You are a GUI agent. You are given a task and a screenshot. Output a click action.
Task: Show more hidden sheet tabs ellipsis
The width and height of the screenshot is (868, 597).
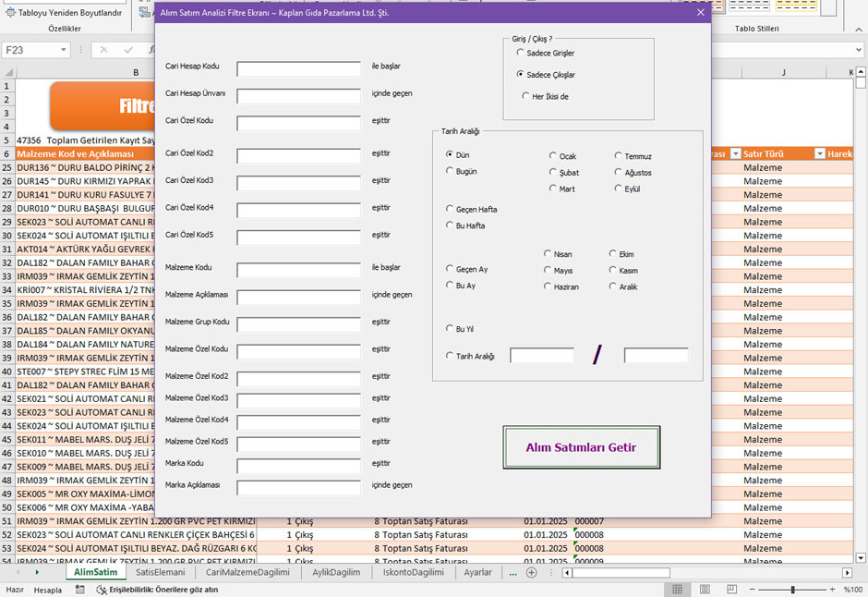click(513, 573)
